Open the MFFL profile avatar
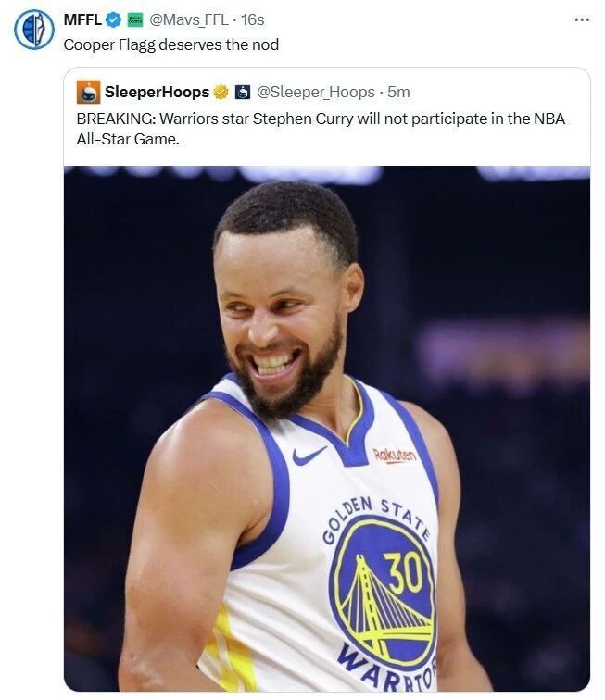 coord(34,29)
